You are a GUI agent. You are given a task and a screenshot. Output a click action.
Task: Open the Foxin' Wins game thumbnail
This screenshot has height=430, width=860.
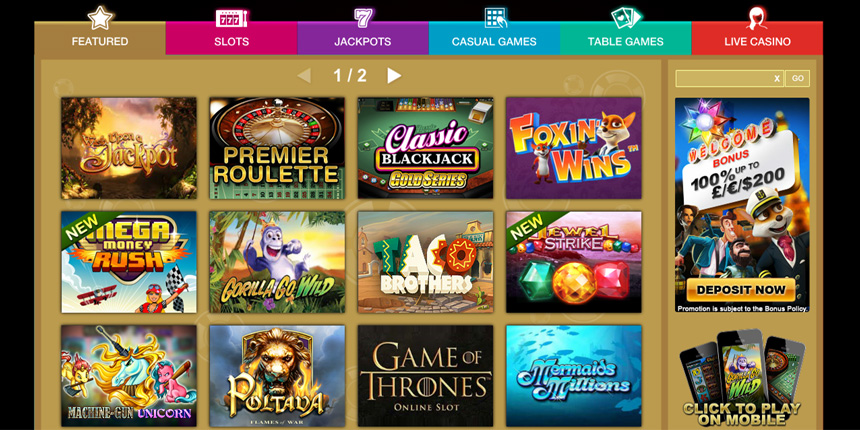[x=573, y=148]
